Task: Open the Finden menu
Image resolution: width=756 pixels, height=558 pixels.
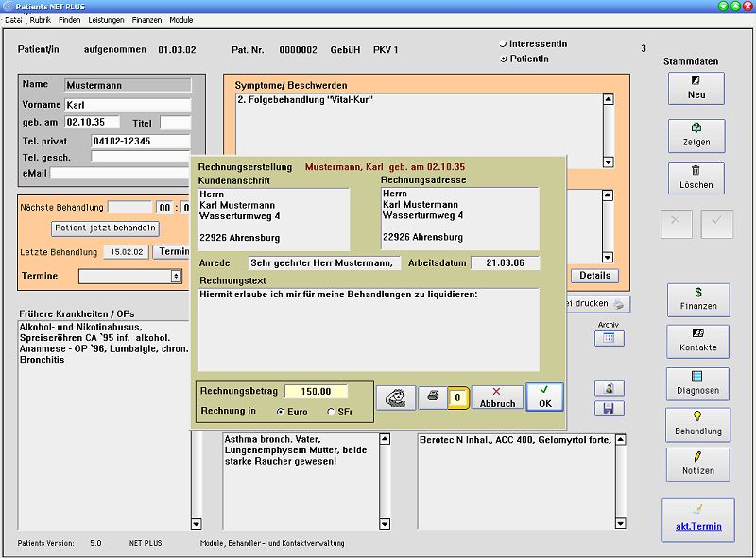Action: tap(69, 20)
